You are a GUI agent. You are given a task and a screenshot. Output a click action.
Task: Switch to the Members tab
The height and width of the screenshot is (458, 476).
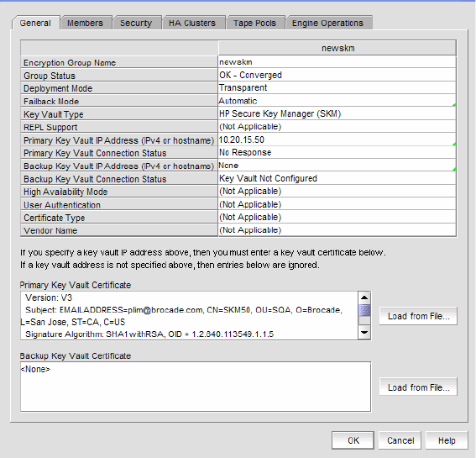(86, 23)
